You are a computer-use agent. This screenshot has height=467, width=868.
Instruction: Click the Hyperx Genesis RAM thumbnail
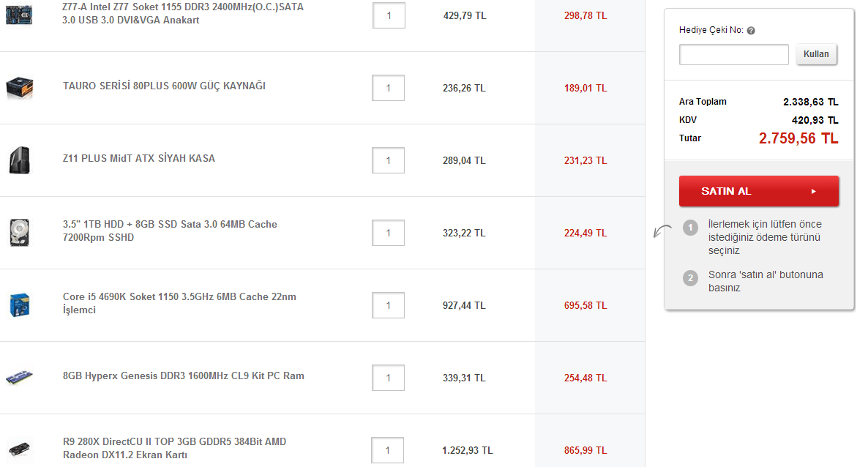(19, 378)
